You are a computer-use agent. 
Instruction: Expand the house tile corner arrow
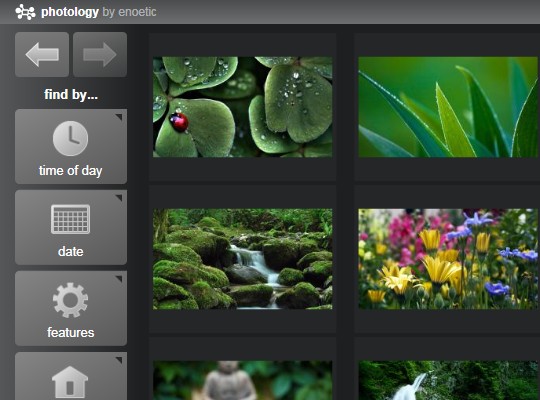pyautogui.click(x=119, y=360)
